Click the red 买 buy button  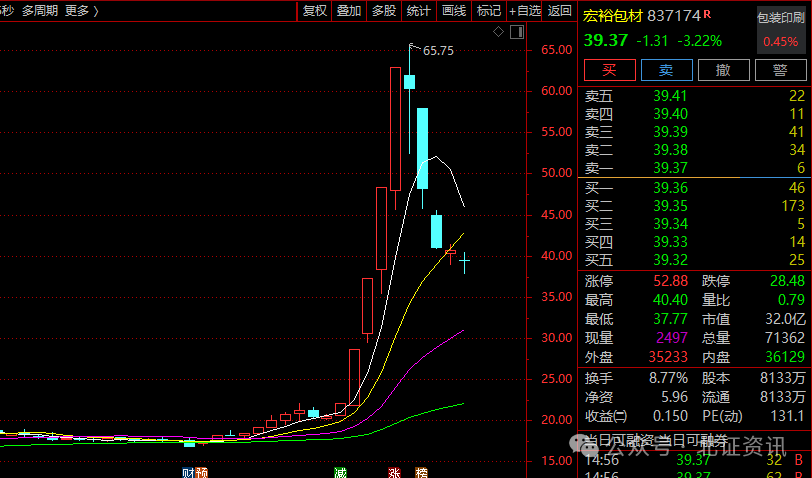(x=610, y=70)
